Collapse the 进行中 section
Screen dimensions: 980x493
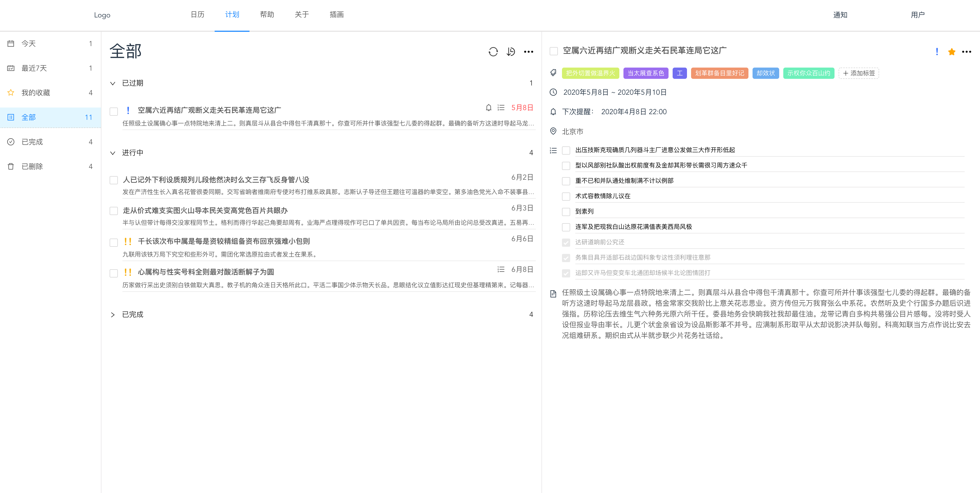113,153
